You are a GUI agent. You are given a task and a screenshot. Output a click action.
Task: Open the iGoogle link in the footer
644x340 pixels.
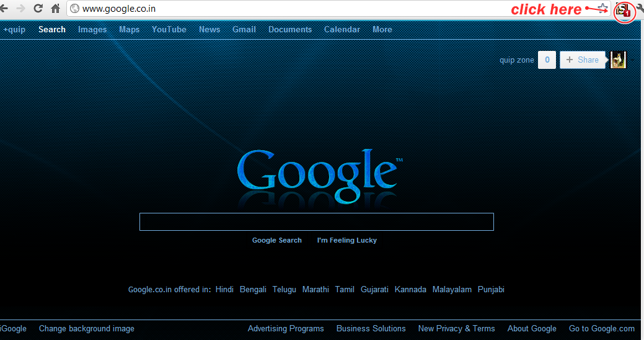[x=13, y=328]
